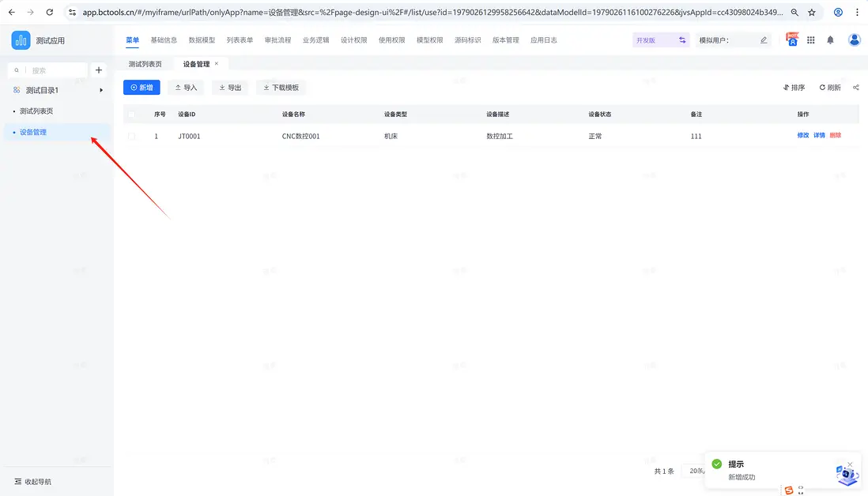
Task: Open the 应用日志 menu
Action: click(x=544, y=40)
